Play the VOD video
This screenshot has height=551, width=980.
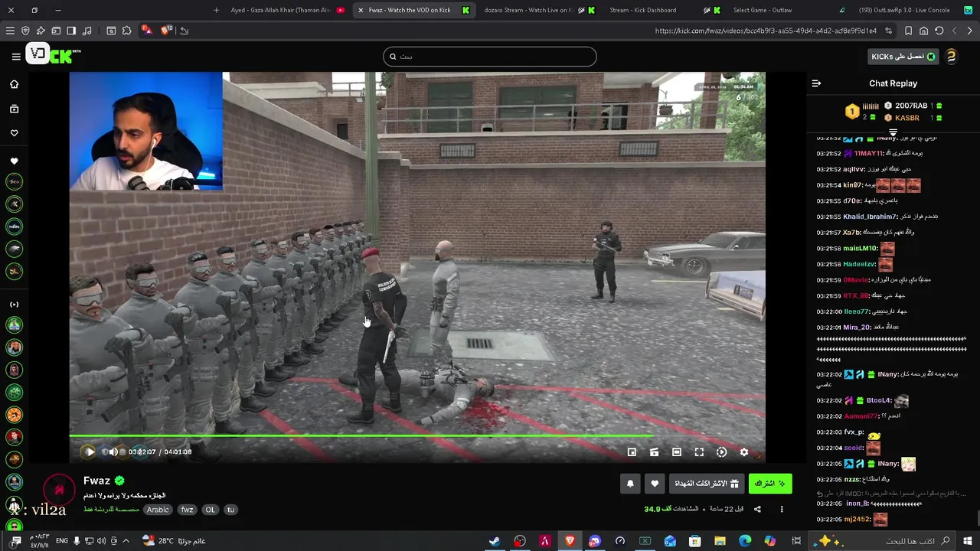pyautogui.click(x=90, y=452)
